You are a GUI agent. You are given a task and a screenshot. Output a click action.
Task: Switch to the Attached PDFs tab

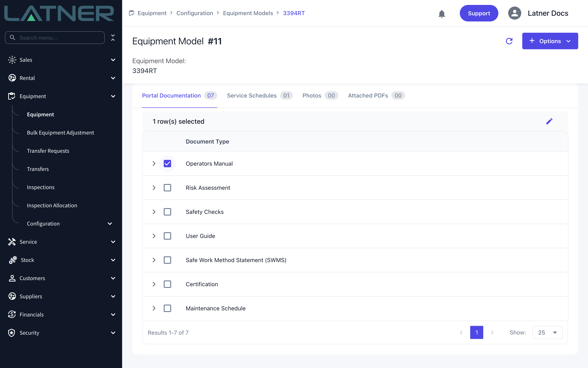[x=376, y=96]
